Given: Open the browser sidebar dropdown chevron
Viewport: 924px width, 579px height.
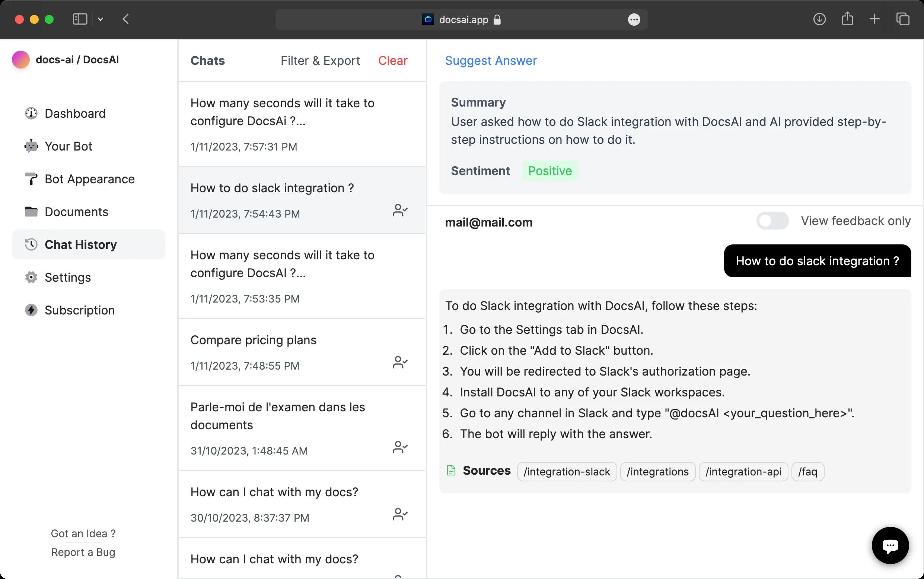Looking at the screenshot, I should point(101,19).
